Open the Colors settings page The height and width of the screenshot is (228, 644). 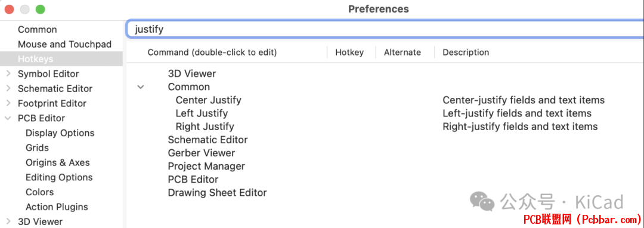[39, 192]
